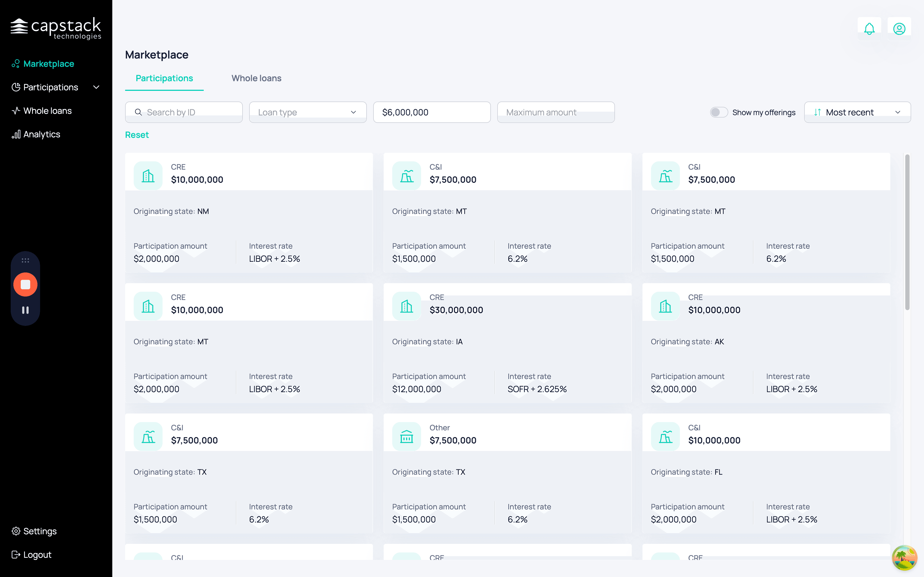Toggle Show my offerings switch
The height and width of the screenshot is (577, 924).
coord(719,112)
